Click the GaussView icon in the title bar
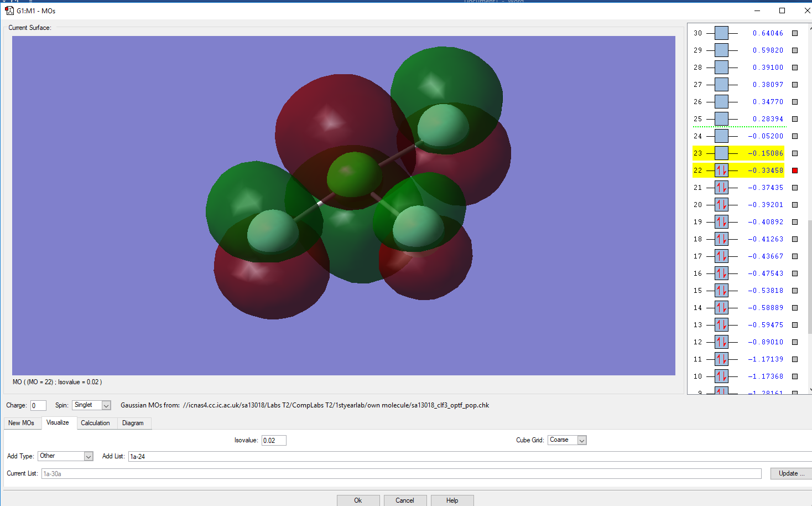 click(x=9, y=11)
